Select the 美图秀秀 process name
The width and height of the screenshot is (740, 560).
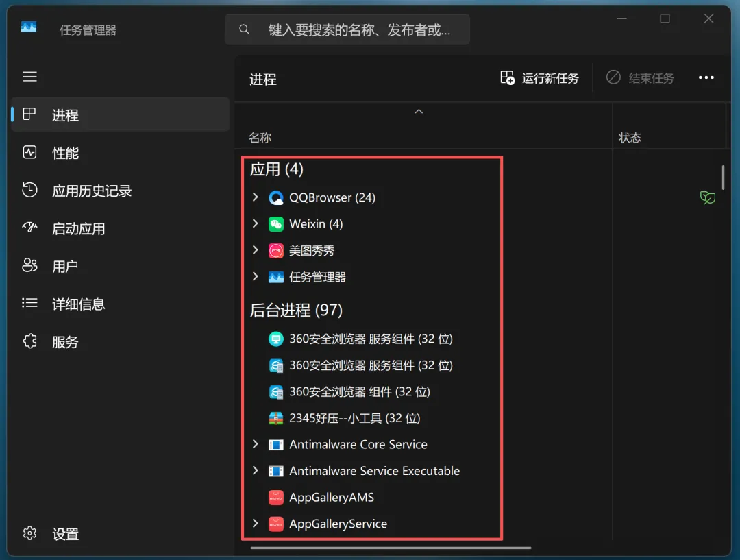click(312, 251)
